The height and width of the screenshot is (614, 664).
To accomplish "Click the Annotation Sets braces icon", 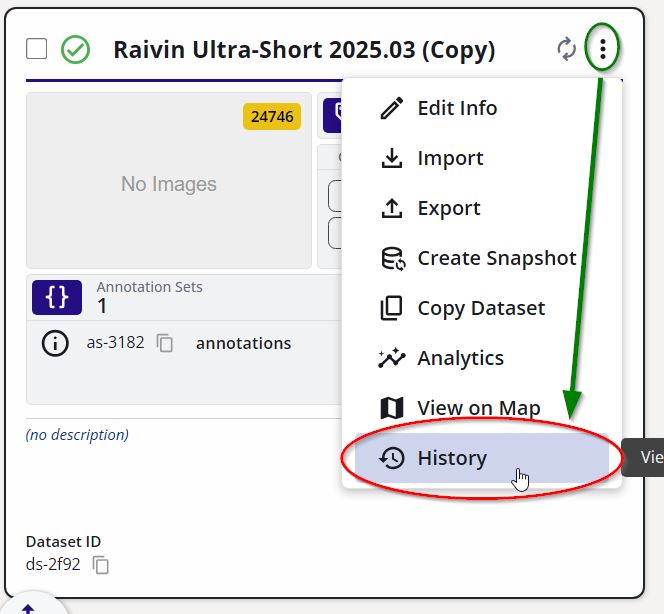I will point(57,297).
